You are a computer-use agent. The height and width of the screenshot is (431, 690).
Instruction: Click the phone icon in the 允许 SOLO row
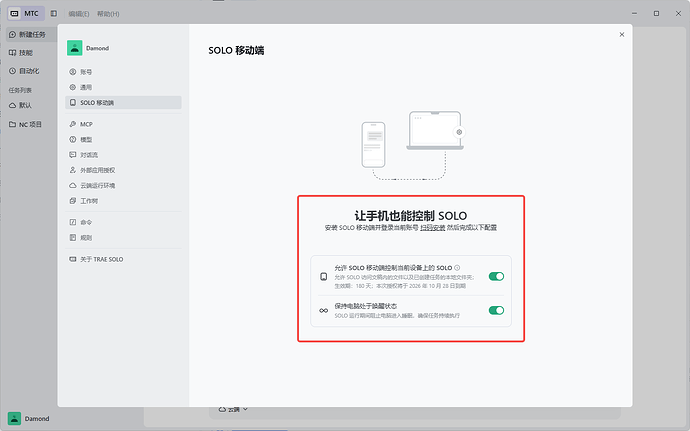click(323, 276)
